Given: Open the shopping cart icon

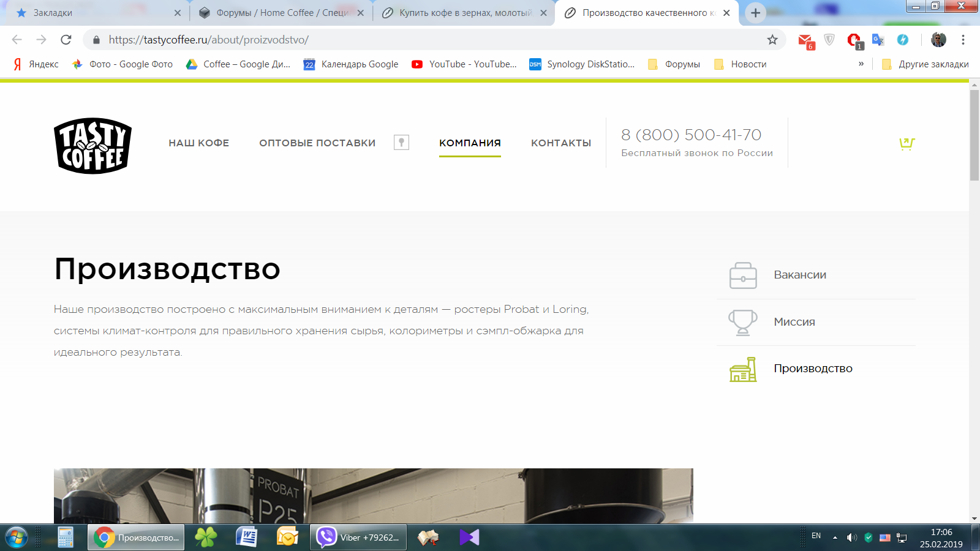Looking at the screenshot, I should tap(907, 143).
